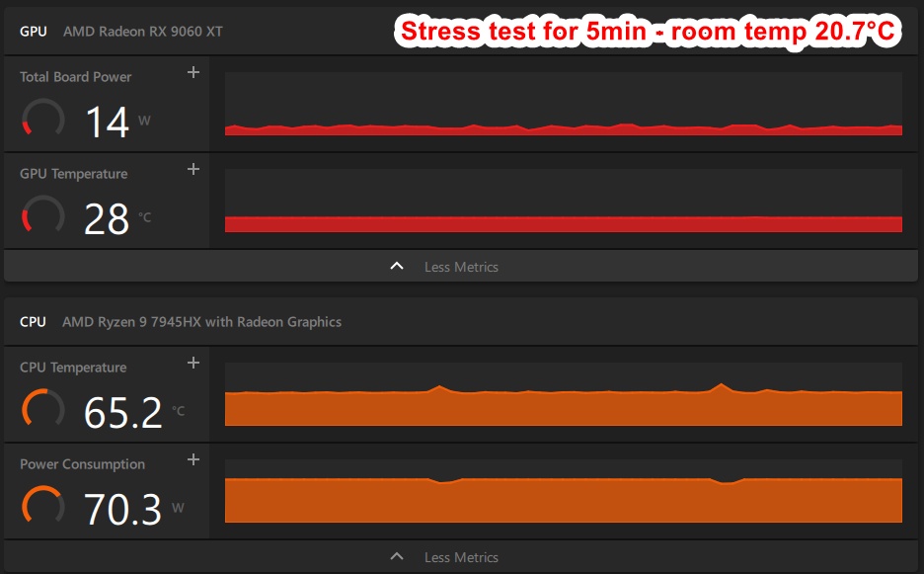Screen dimensions: 924x574
Task: Collapse CPU section via bottom Less Metrics chevron
Action: (x=397, y=556)
